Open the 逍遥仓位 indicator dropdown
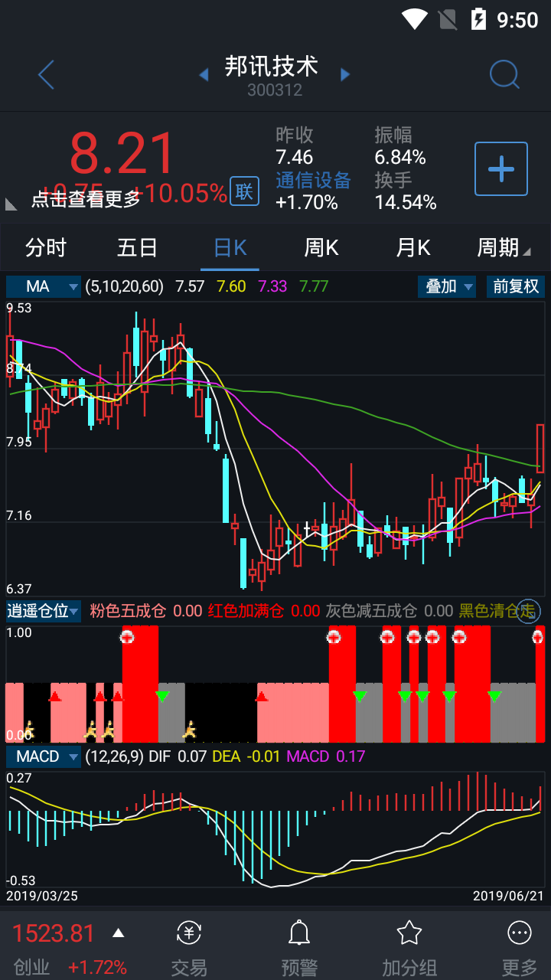The height and width of the screenshot is (980, 551). coord(44,611)
